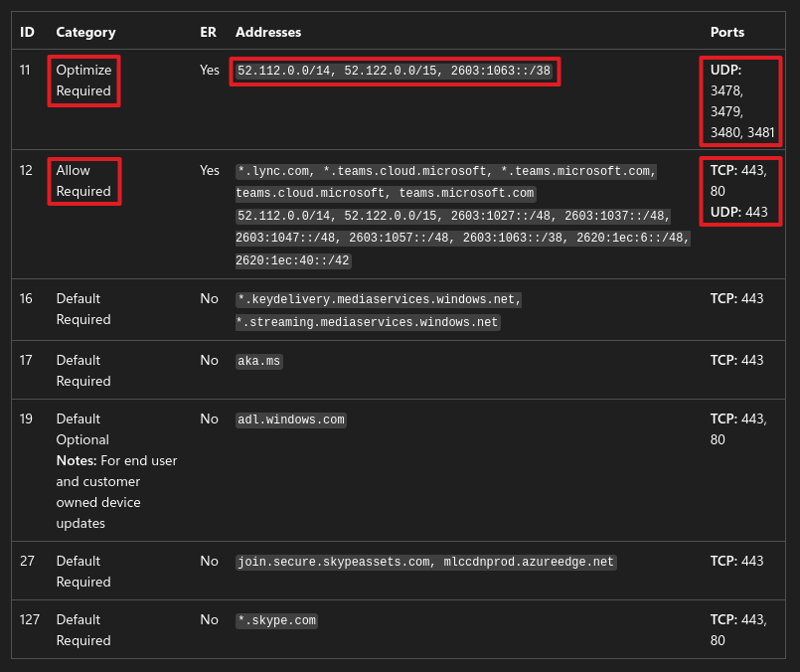Image resolution: width=800 pixels, height=672 pixels.
Task: Select the highlighted Allow Required category cell
Action: 83,181
